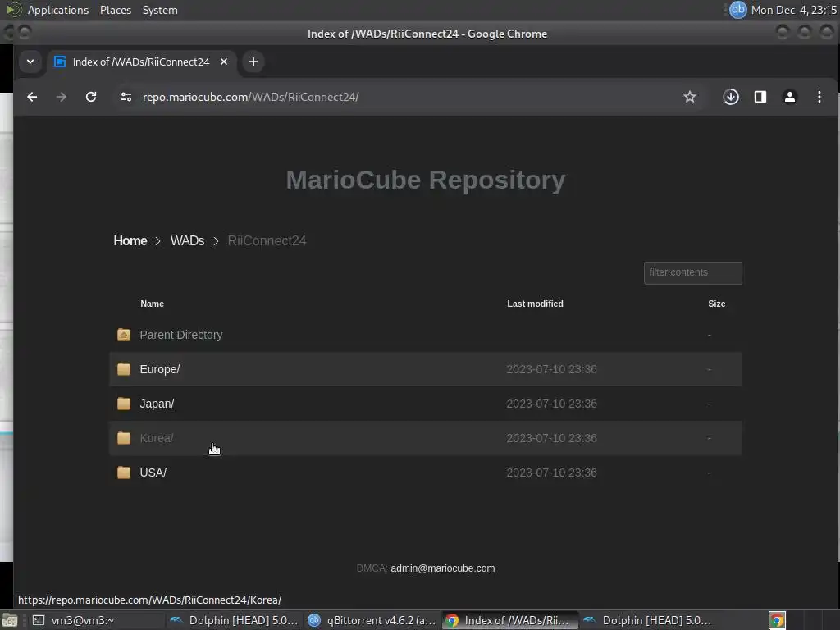Go to WADs in the breadcrumb
This screenshot has width=840, height=630.
(x=187, y=240)
